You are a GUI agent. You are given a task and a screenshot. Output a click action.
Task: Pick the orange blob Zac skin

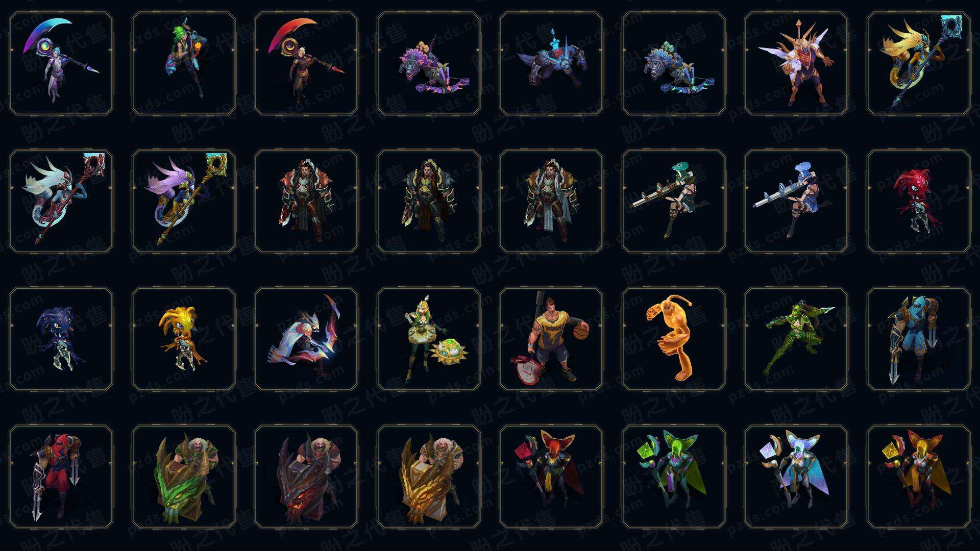pos(674,339)
